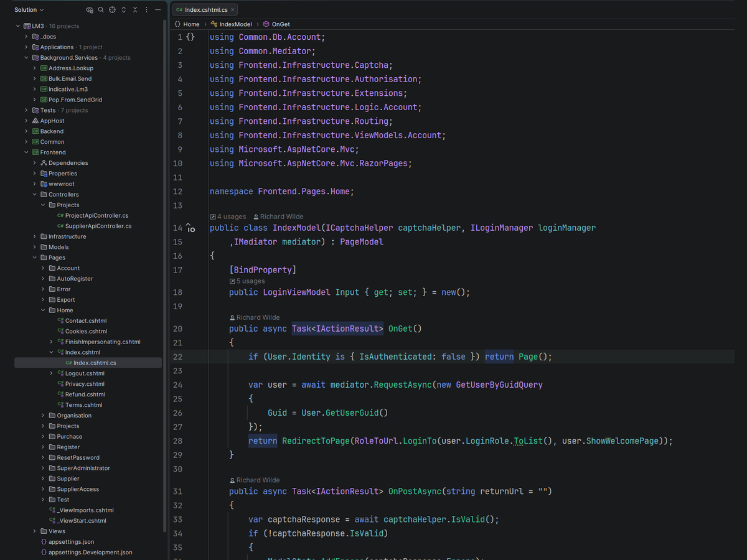Open the appsettings.json file icon
The width and height of the screenshot is (747, 560).
[44, 542]
